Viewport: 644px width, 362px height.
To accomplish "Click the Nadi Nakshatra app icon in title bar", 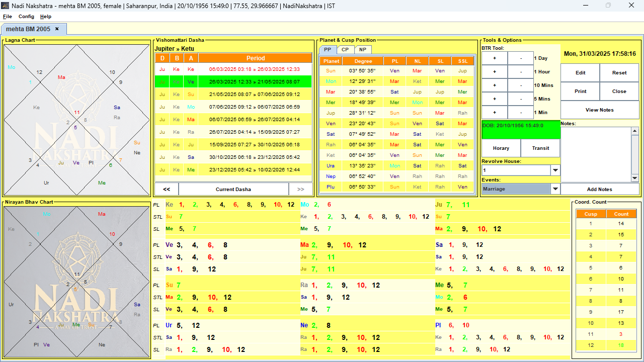I will point(6,6).
